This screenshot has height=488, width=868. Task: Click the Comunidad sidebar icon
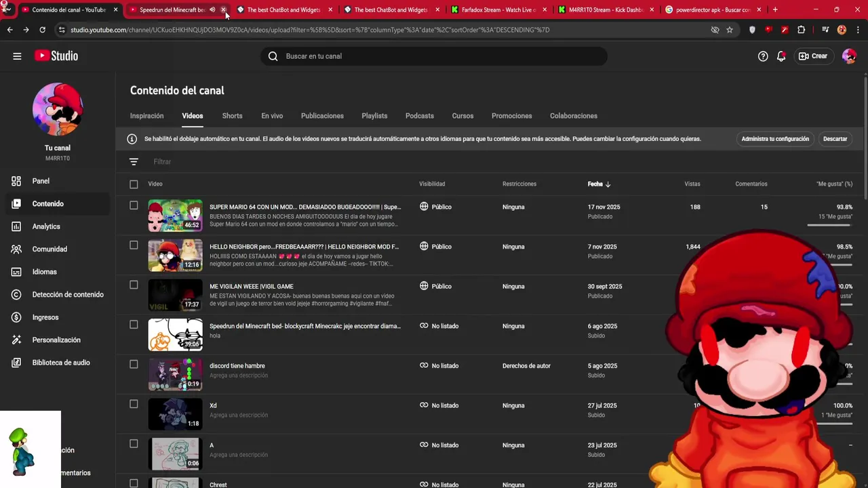coord(16,249)
